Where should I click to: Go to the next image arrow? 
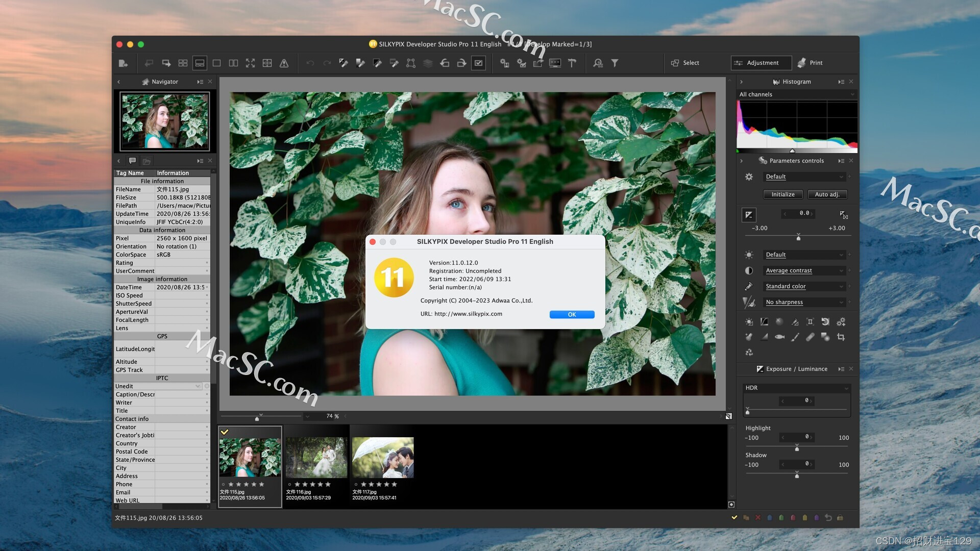(166, 63)
